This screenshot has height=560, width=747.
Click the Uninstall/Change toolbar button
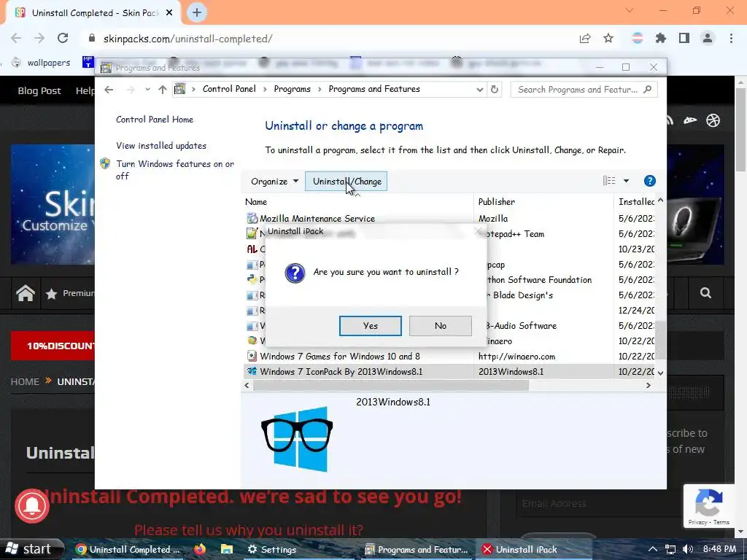coord(347,182)
